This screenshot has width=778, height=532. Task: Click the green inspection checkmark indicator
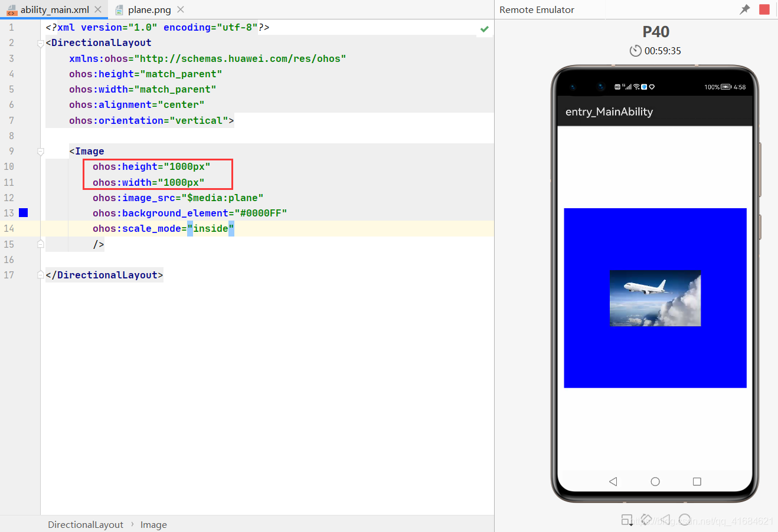pyautogui.click(x=485, y=28)
